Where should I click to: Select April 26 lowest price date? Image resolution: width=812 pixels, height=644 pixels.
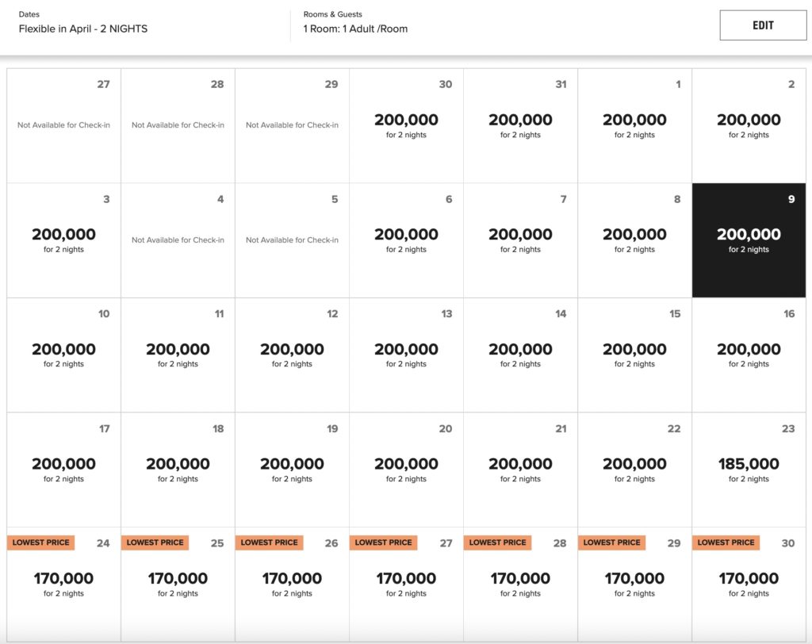pyautogui.click(x=292, y=585)
